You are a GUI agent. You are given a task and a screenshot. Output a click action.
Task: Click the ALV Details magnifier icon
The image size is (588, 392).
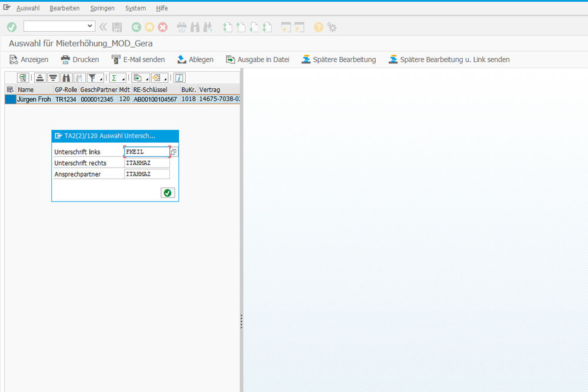pos(23,78)
